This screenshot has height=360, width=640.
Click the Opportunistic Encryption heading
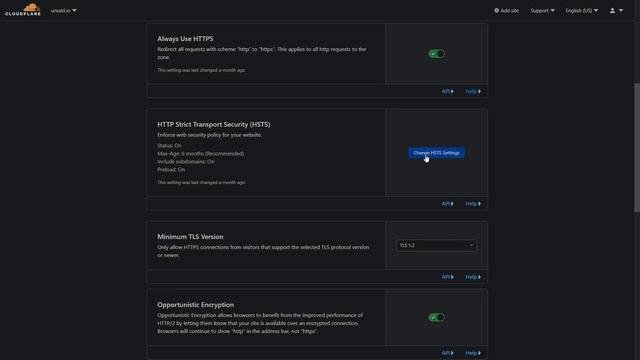(196, 305)
